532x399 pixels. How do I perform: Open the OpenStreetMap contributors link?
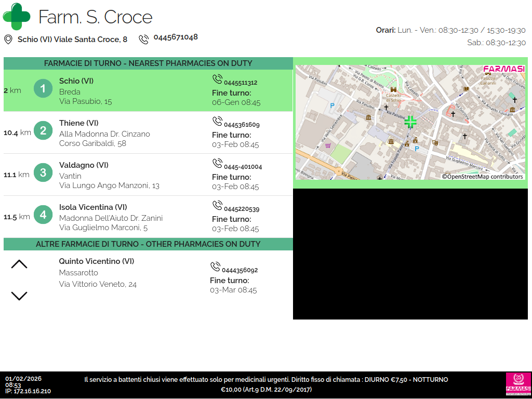[483, 177]
